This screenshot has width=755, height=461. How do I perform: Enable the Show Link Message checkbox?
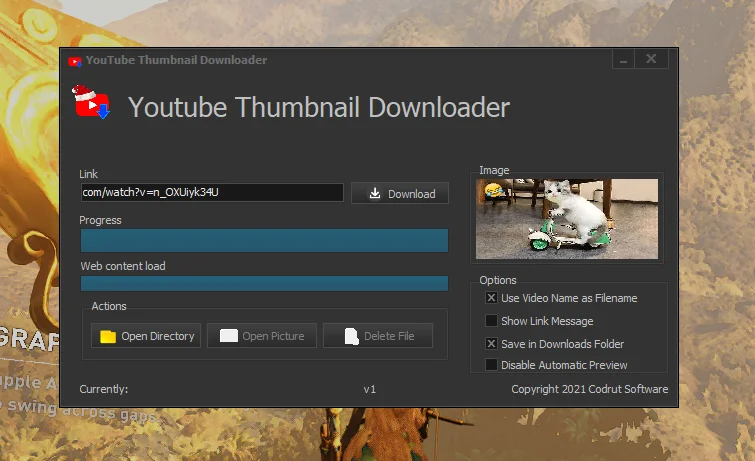[x=491, y=320]
